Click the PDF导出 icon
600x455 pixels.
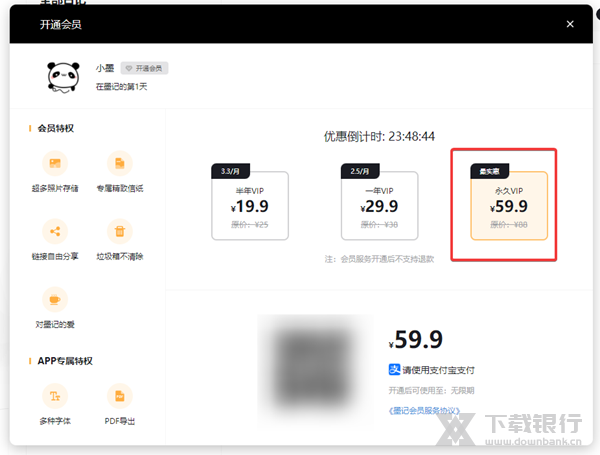[x=120, y=396]
